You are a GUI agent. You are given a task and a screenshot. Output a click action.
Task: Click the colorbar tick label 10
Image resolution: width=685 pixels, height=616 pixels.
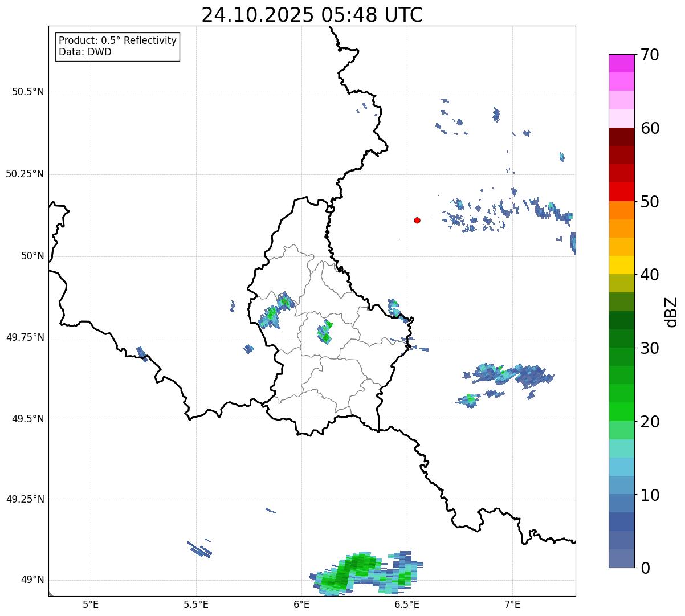tap(650, 495)
